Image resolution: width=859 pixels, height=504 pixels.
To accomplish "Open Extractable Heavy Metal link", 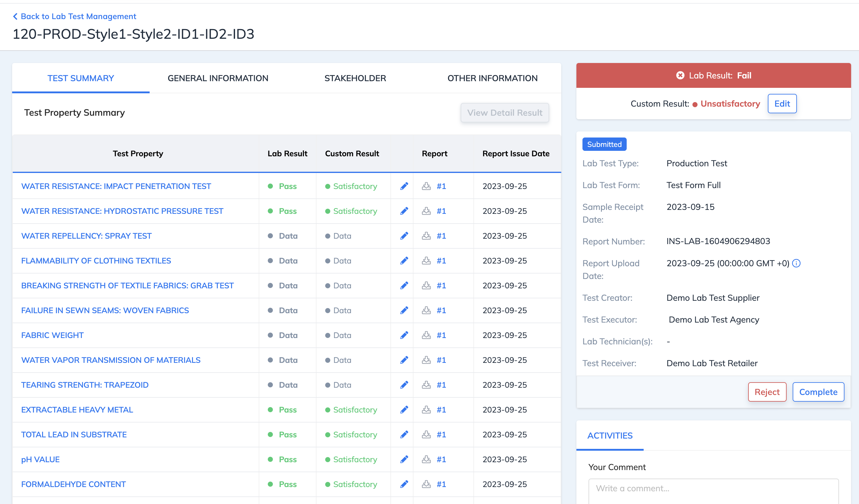I will click(77, 410).
